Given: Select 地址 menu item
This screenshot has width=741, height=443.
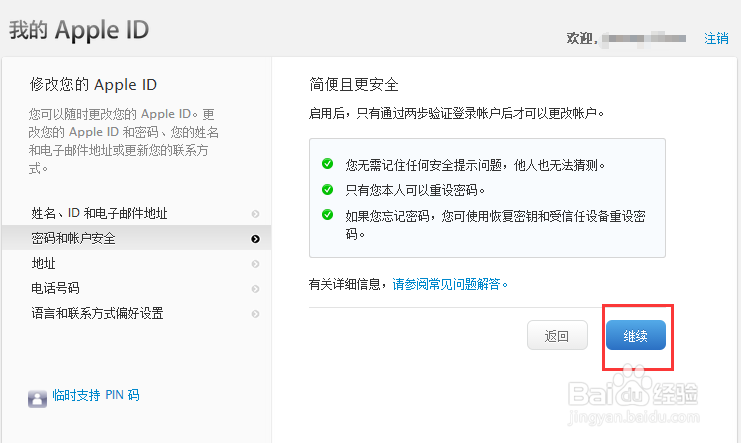Looking at the screenshot, I should pos(137,263).
